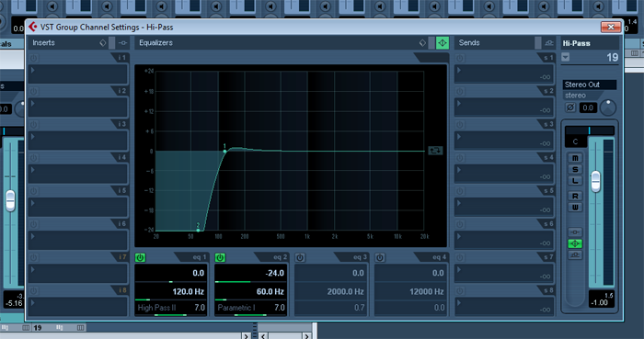644x339 pixels.
Task: Bypass all sends from the Sends header
Action: point(538,42)
